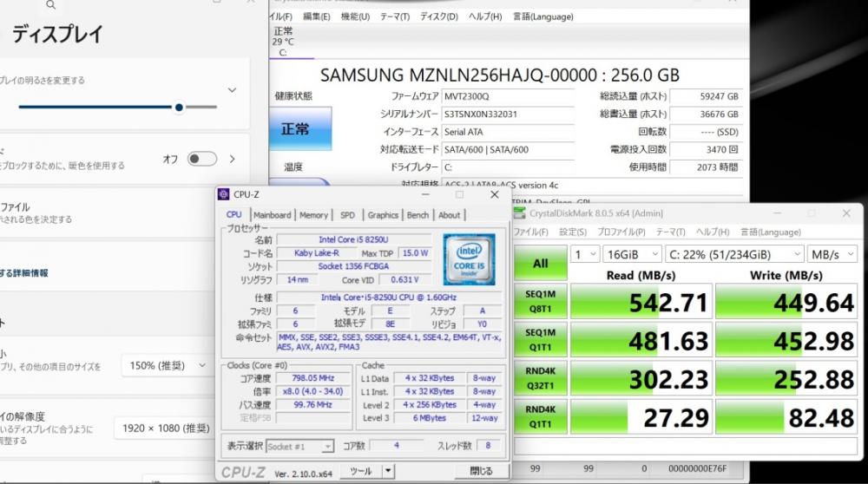868x484 pixels.
Task: Open ファイル(F) menu in CrystalDiskMark
Action: pos(530,232)
